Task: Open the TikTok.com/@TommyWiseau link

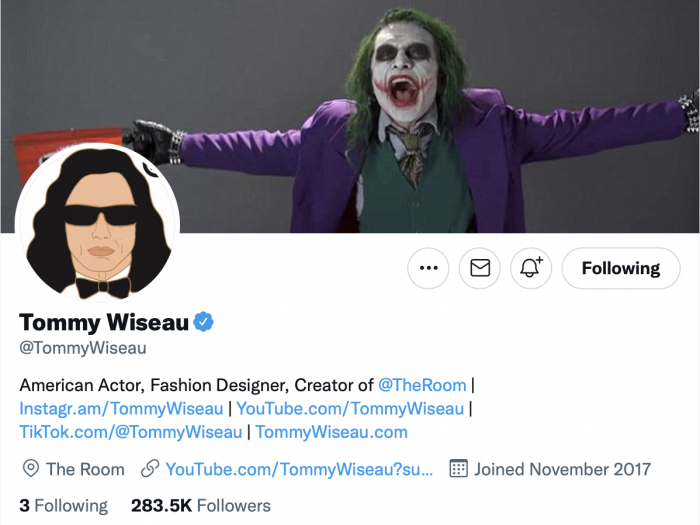Action: (131, 432)
